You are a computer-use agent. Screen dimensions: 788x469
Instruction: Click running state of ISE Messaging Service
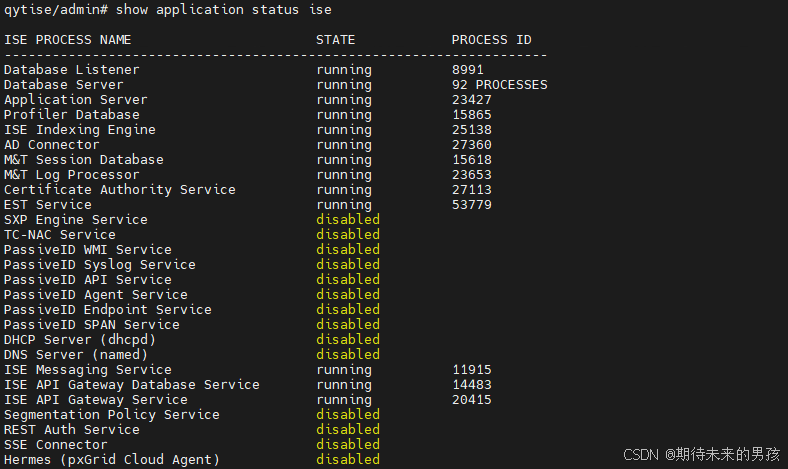344,370
